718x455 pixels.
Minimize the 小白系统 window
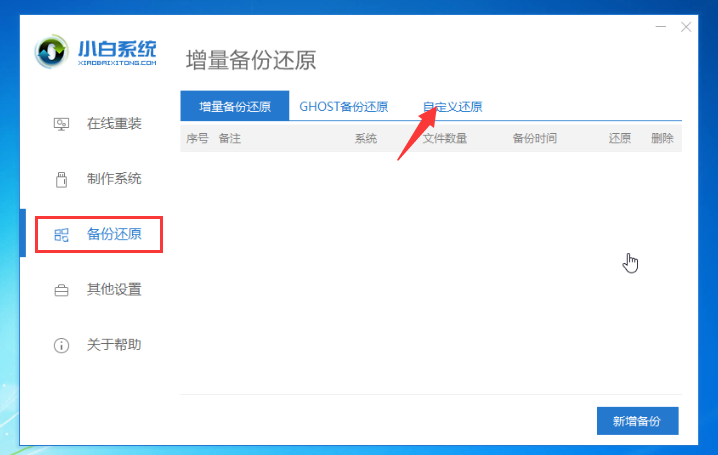click(661, 27)
